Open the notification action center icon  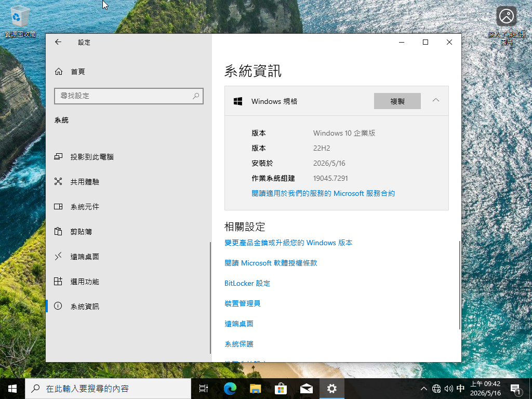516,389
